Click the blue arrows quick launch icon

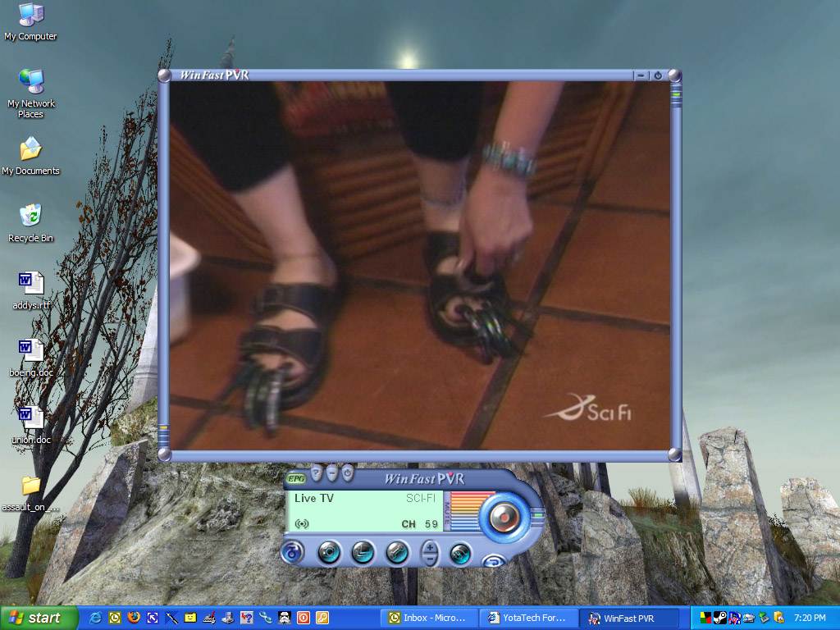tap(152, 618)
